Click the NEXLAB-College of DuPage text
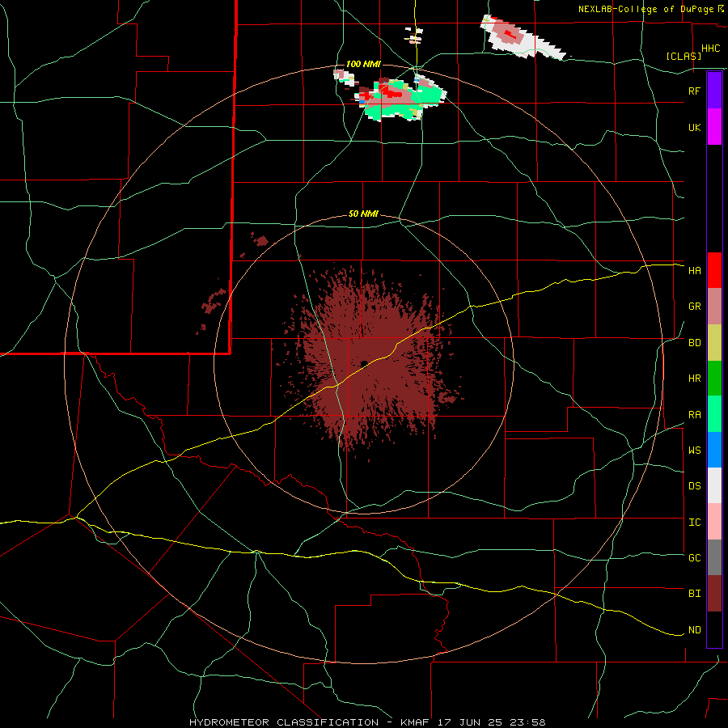Screen dimensions: 728x728 coord(645,9)
